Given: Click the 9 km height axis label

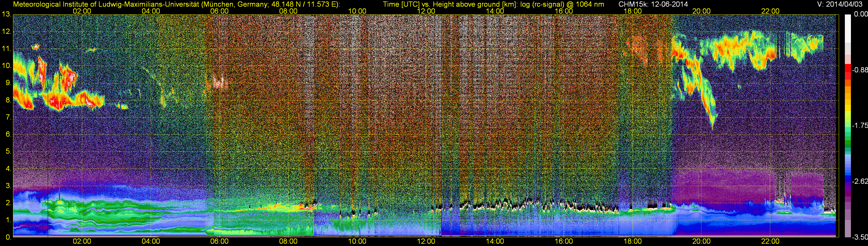Looking at the screenshot, I should (x=9, y=83).
